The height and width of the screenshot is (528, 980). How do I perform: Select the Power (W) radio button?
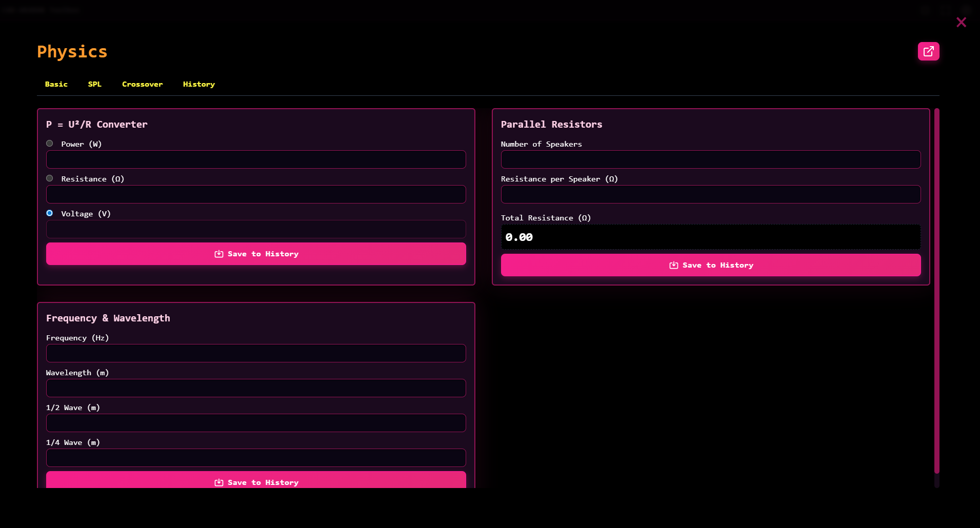pos(50,144)
